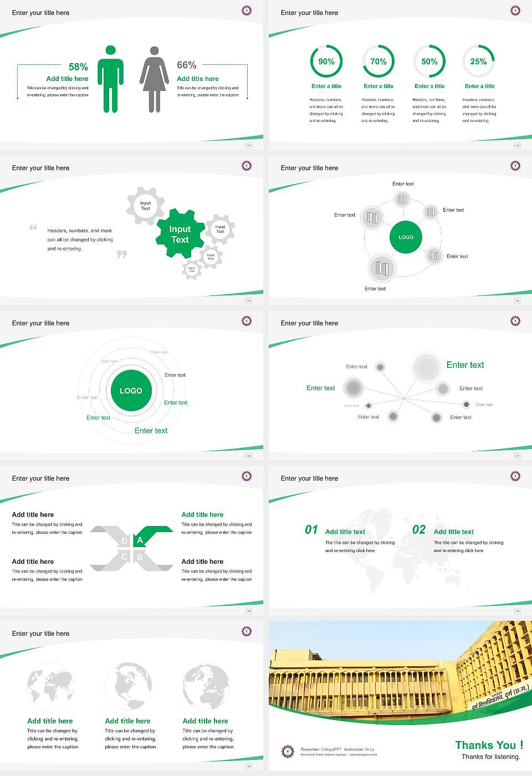Click the quote paragraph 'Headers, numbers, and more'
532x776 pixels.
(x=80, y=239)
